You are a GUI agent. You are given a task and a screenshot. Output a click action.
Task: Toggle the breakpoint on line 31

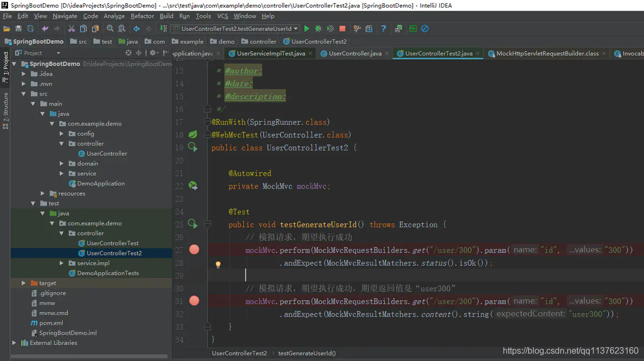194,301
